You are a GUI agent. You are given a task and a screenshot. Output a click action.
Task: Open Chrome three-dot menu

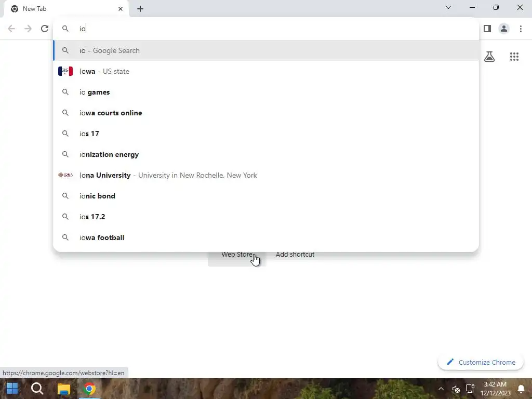521,29
